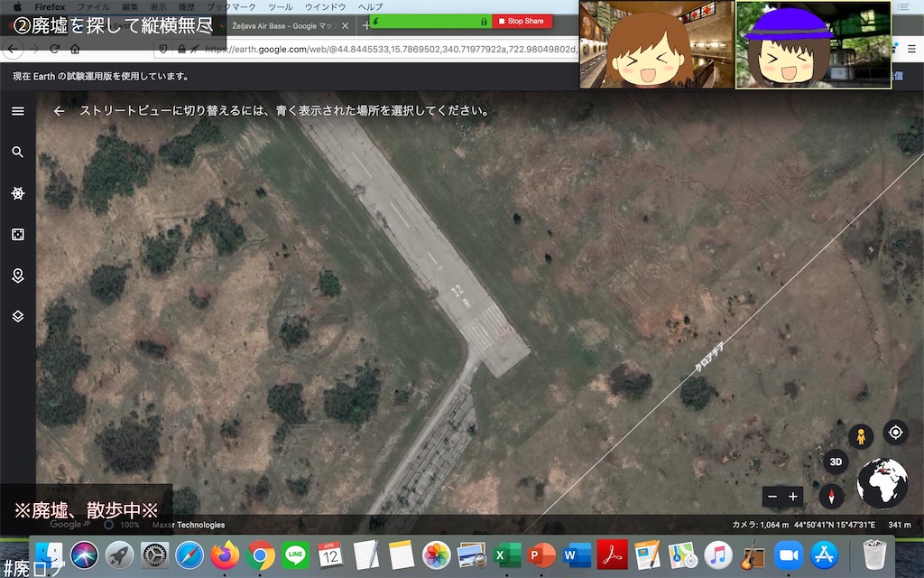Launch Siri from the Dock
Viewport: 924px width, 578px height.
84,555
